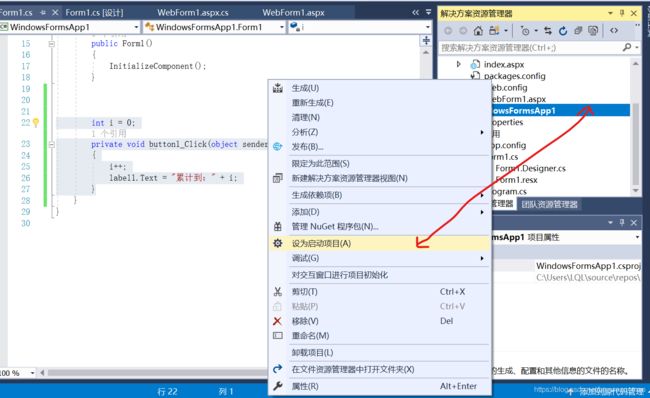Pin the Form1.cs editor tab
This screenshot has width=650, height=398.
coord(43,12)
